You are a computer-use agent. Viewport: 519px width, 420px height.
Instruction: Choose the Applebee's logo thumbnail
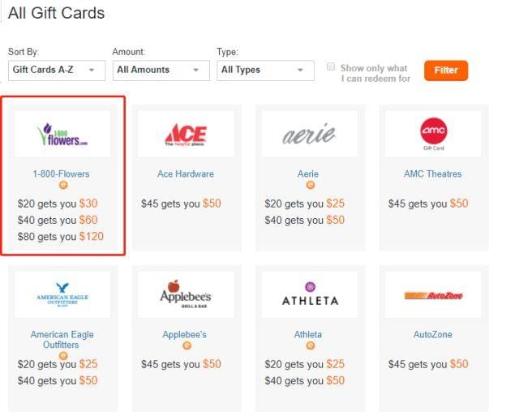[186, 295]
